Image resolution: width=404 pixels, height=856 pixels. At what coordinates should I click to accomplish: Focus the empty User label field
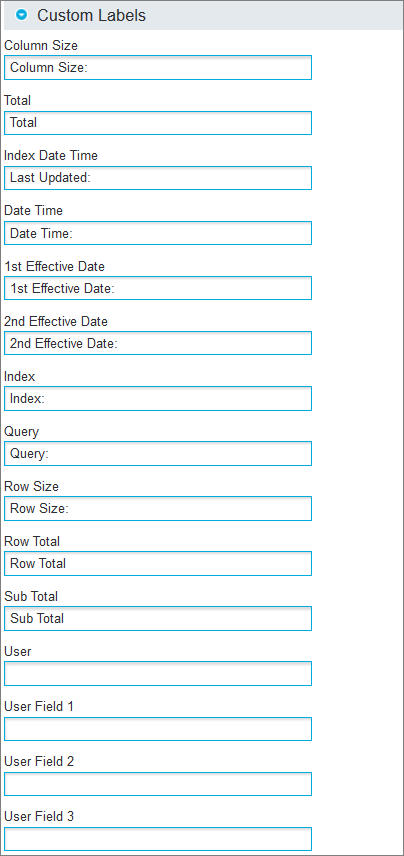[158, 674]
